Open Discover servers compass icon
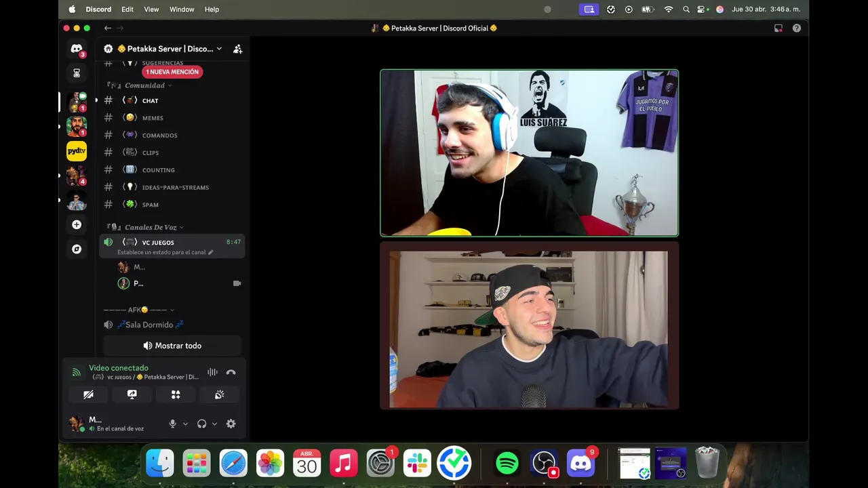 point(77,249)
